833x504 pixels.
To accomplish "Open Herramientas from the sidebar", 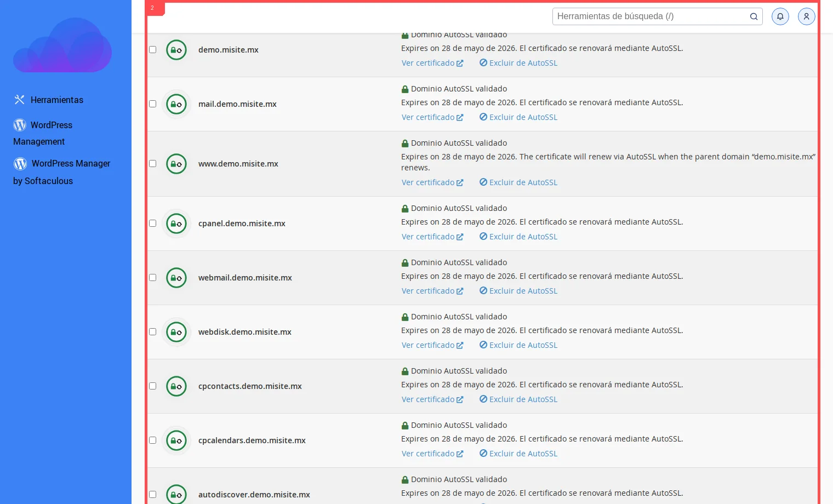I will point(57,100).
